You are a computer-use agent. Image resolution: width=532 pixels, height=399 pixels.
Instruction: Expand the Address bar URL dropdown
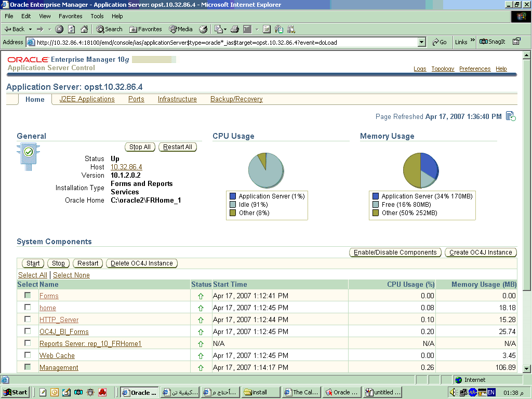point(421,42)
